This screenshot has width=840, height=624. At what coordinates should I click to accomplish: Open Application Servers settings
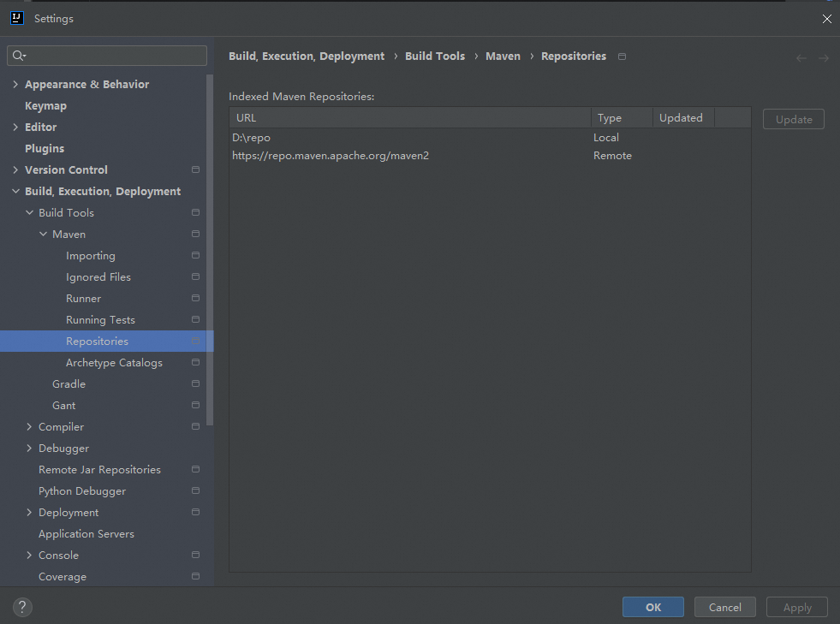[86, 534]
